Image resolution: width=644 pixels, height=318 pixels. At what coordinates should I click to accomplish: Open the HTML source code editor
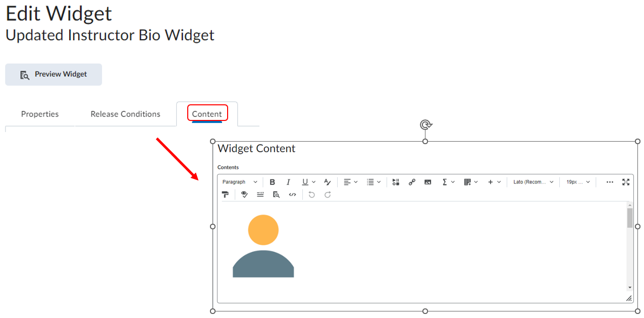coord(292,195)
